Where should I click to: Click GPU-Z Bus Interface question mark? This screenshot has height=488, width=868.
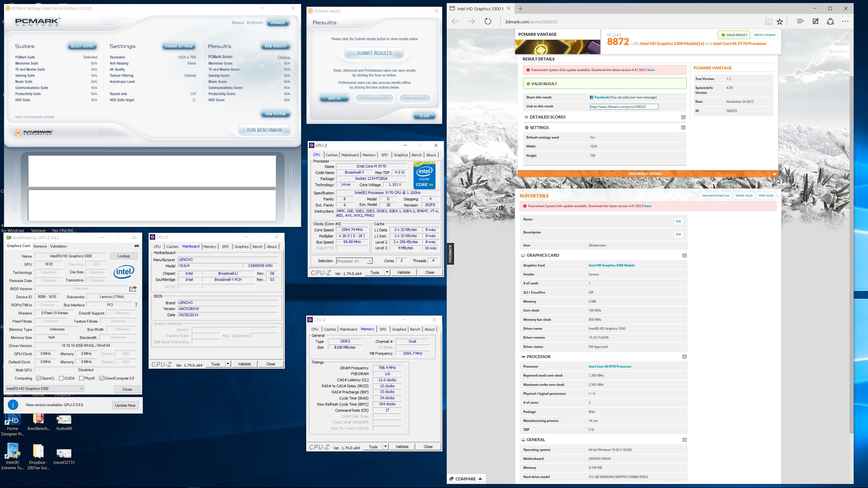(136, 305)
